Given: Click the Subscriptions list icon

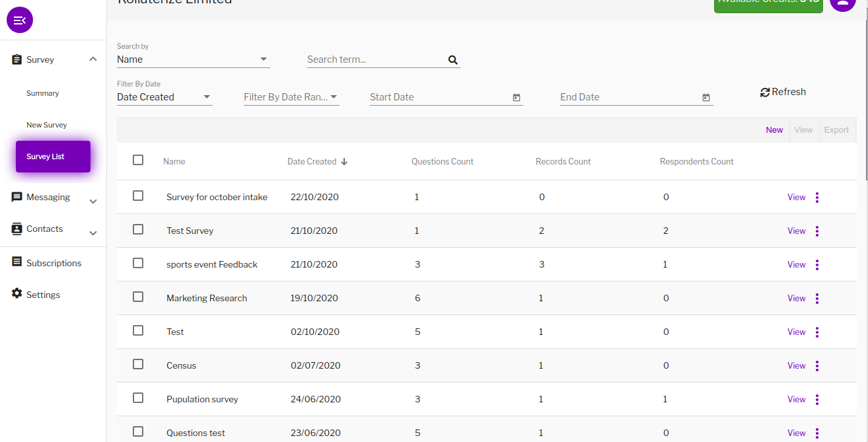Looking at the screenshot, I should [x=17, y=262].
